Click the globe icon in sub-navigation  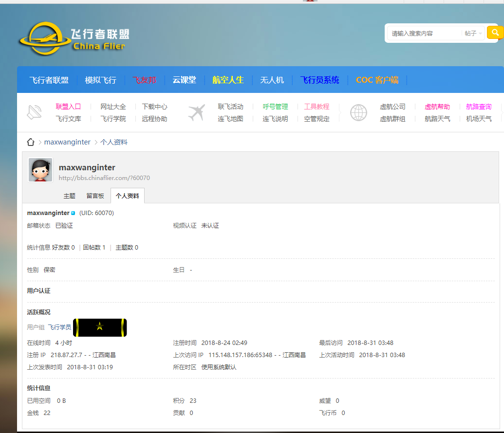coord(358,112)
